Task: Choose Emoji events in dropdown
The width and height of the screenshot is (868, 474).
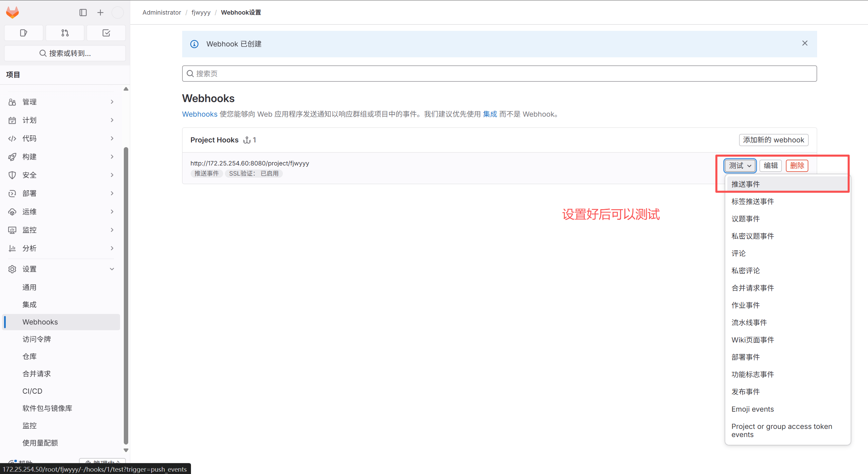Action: click(752, 409)
